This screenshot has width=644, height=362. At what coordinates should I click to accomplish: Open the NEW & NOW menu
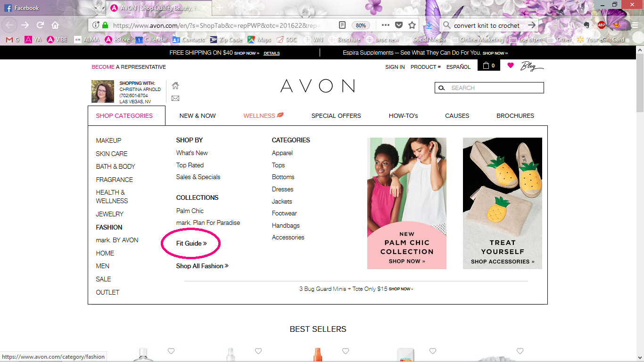198,115
